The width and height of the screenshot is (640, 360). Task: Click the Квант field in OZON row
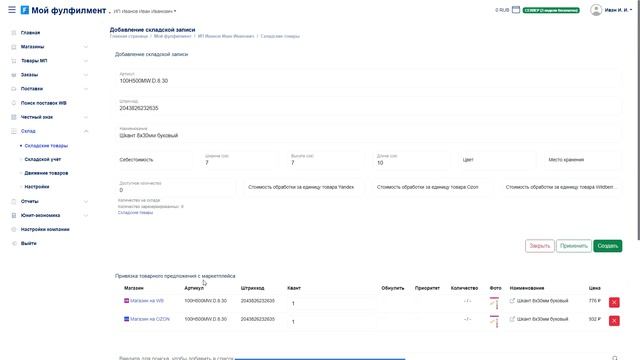(x=331, y=322)
